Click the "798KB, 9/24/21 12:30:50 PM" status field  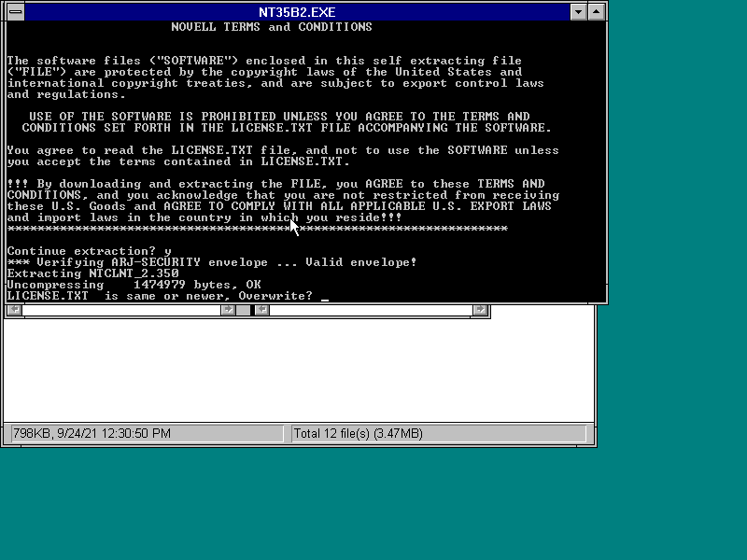[x=147, y=433]
